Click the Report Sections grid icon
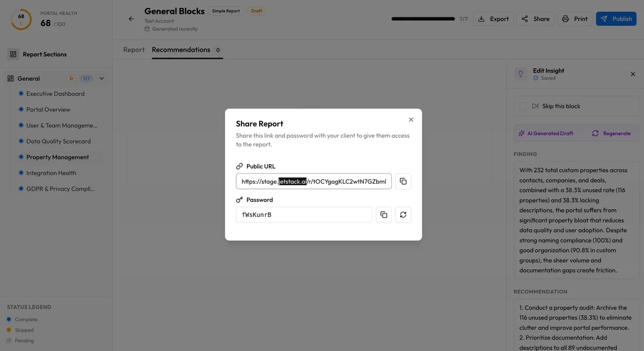The width and height of the screenshot is (644, 351). (x=12, y=54)
